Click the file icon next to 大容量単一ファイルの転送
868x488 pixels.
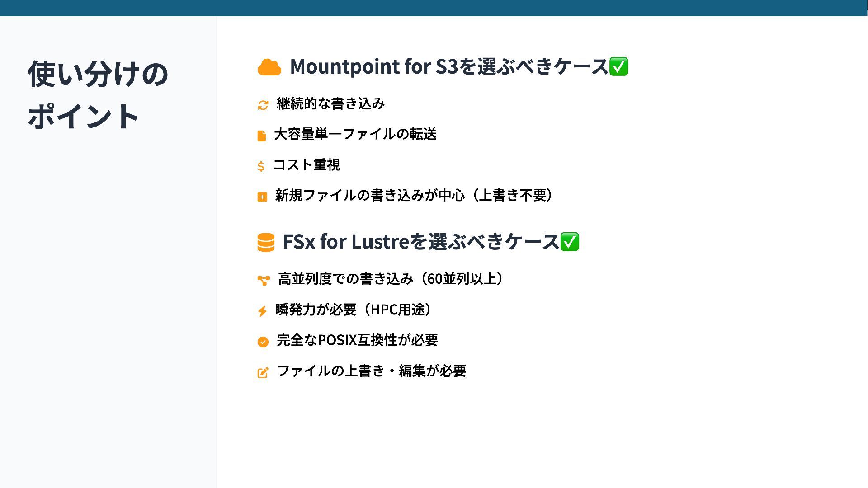tap(262, 136)
